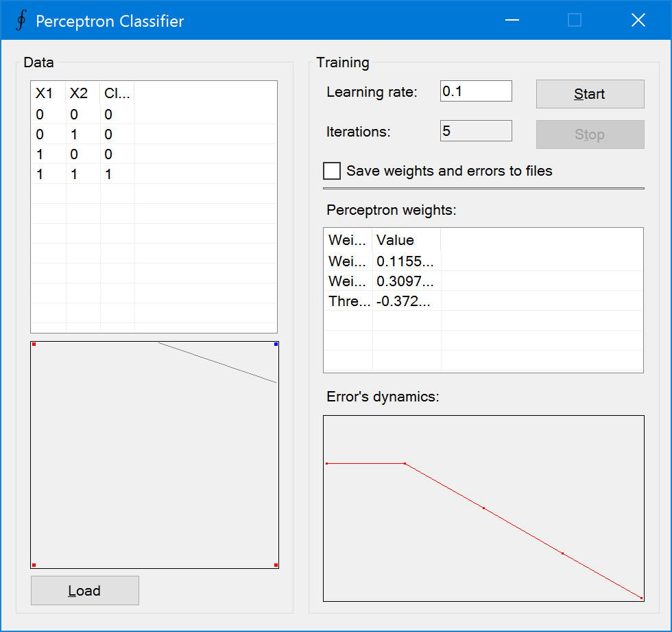Click the disabled Stop button
The image size is (672, 632).
click(x=590, y=134)
